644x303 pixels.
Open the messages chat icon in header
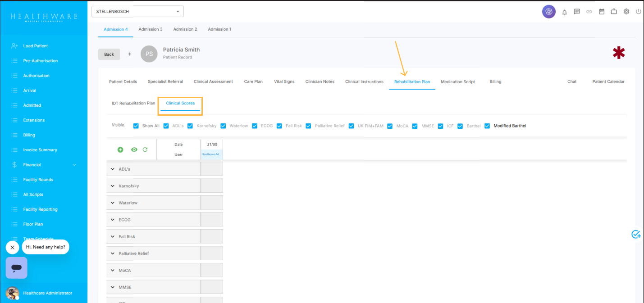[577, 12]
